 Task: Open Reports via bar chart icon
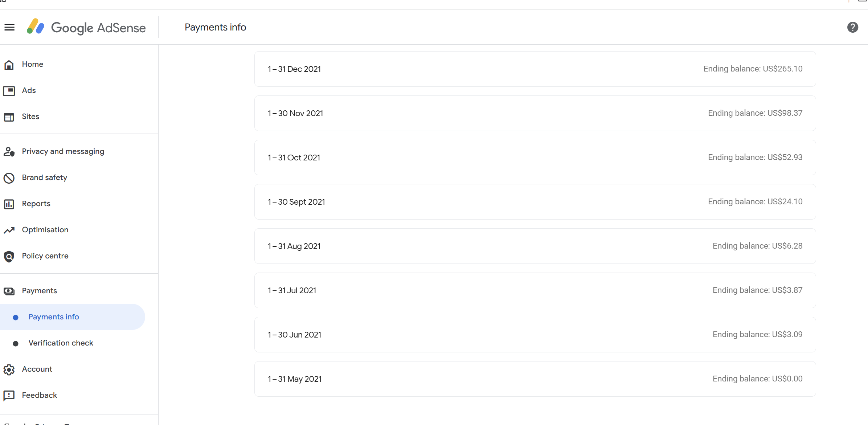[9, 204]
